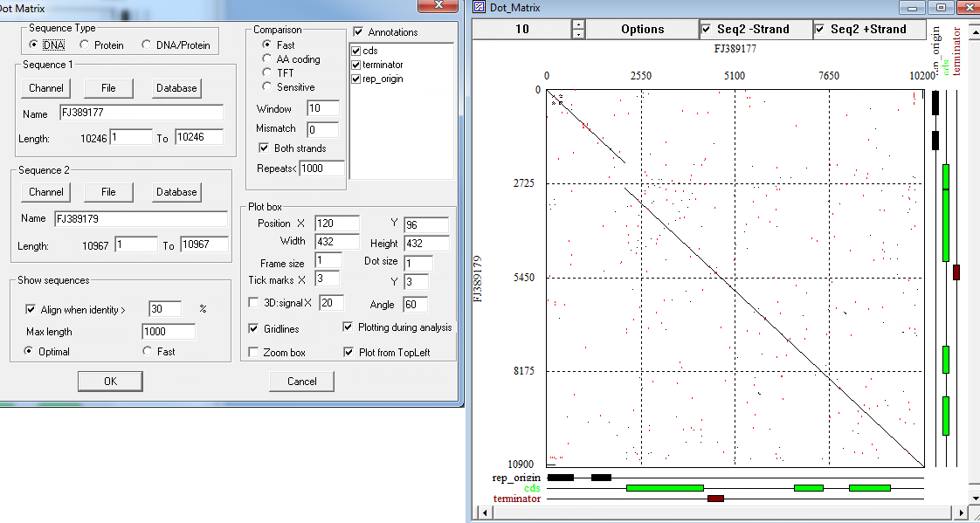Toggle Plot from TopLeft checkbox

click(x=348, y=353)
